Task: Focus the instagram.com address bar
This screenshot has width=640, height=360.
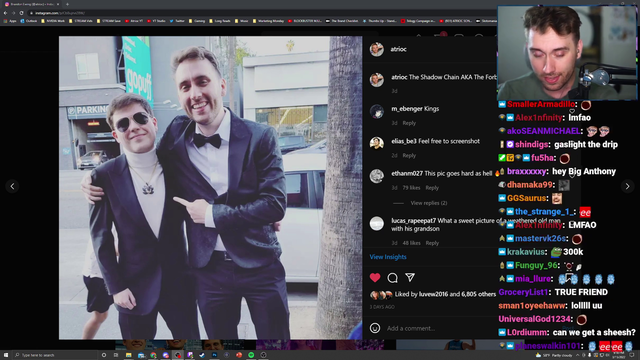Action: click(261, 13)
